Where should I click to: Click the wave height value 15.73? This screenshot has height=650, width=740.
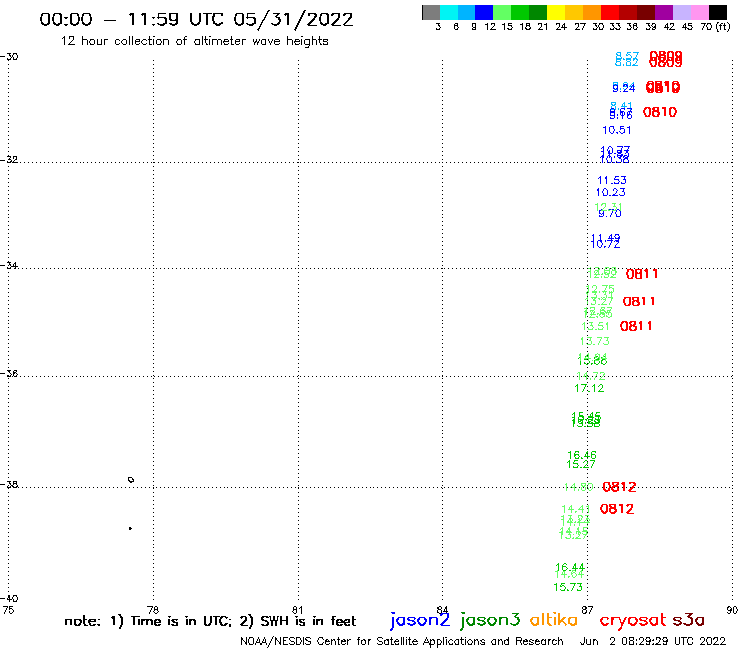pos(568,587)
